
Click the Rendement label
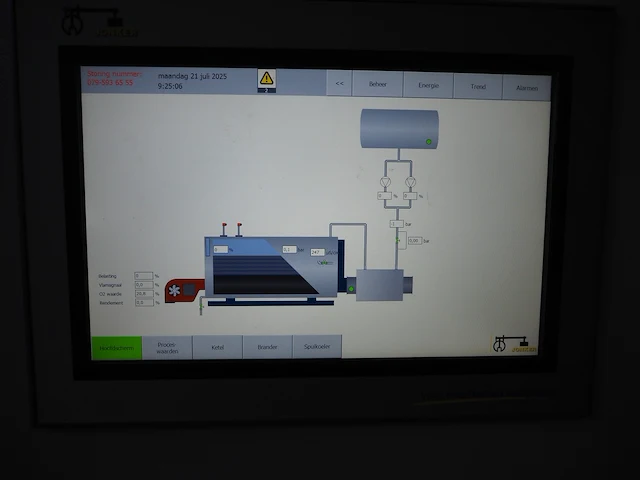pos(111,303)
